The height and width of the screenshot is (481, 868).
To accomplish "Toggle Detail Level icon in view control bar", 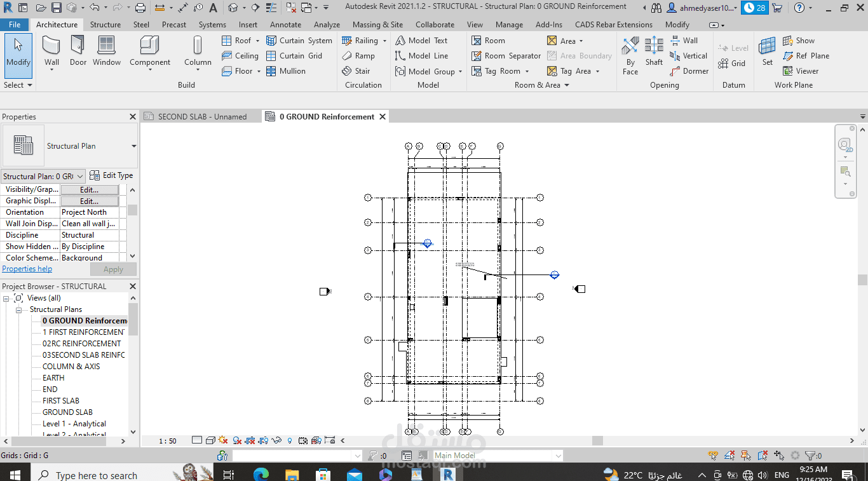I will coord(197,440).
